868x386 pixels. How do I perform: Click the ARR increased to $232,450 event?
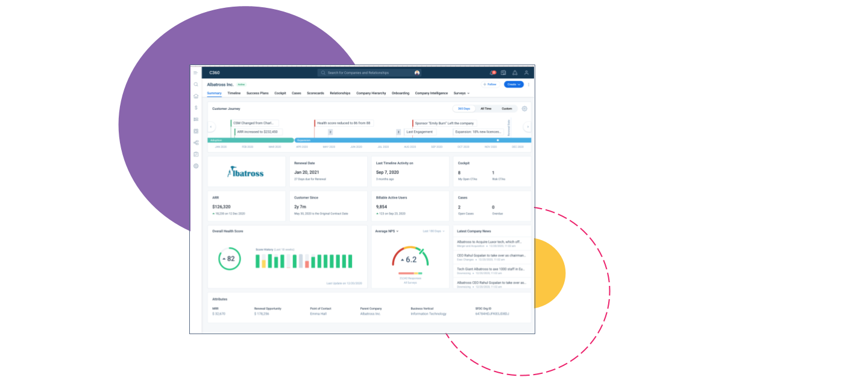tap(257, 131)
